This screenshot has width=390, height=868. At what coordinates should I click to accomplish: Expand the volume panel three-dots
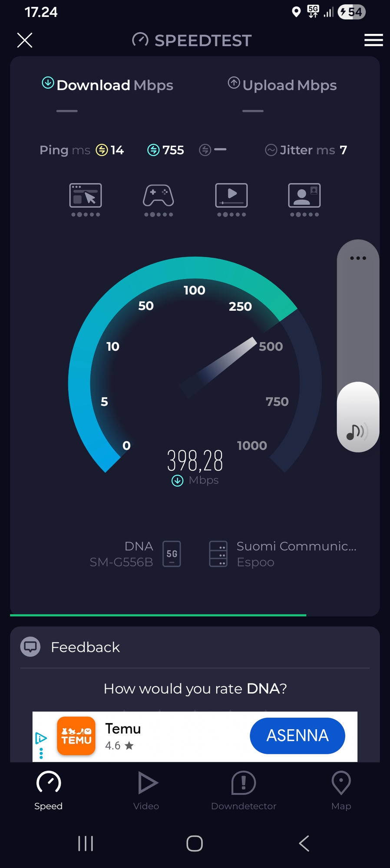pos(358,258)
